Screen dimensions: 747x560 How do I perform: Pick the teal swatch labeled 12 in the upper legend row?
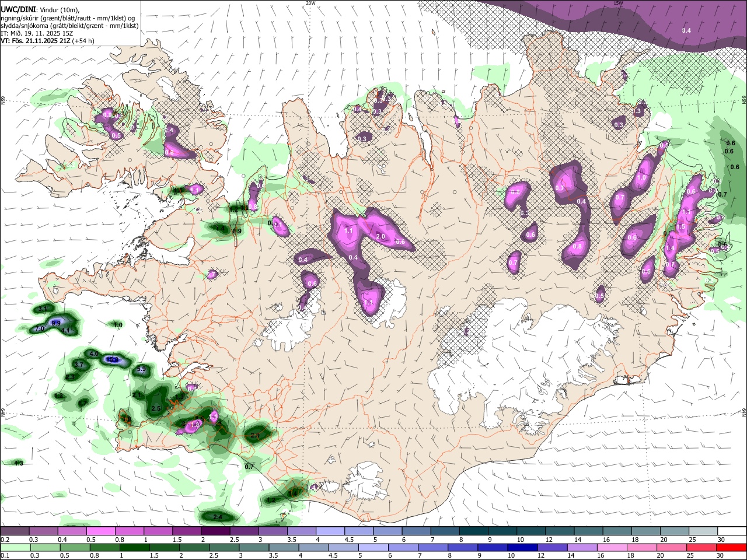point(560,531)
